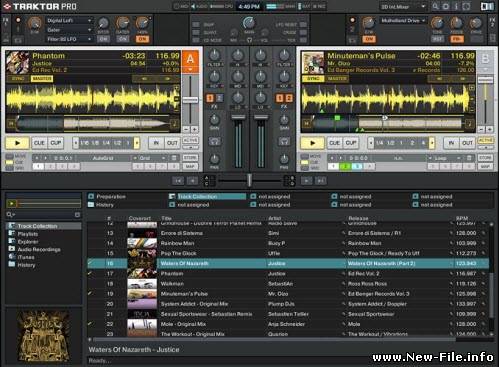The image size is (499, 367).
Task: Click the crossfader handle
Action: (249, 180)
